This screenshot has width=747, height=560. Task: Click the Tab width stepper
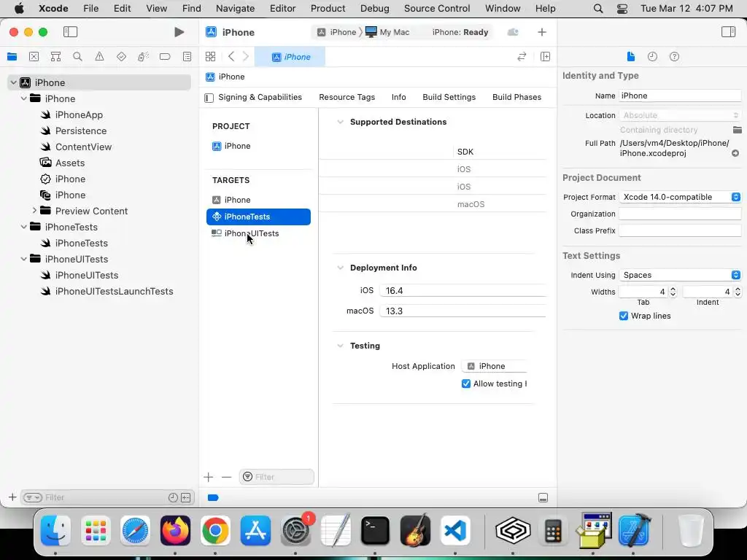click(x=673, y=292)
